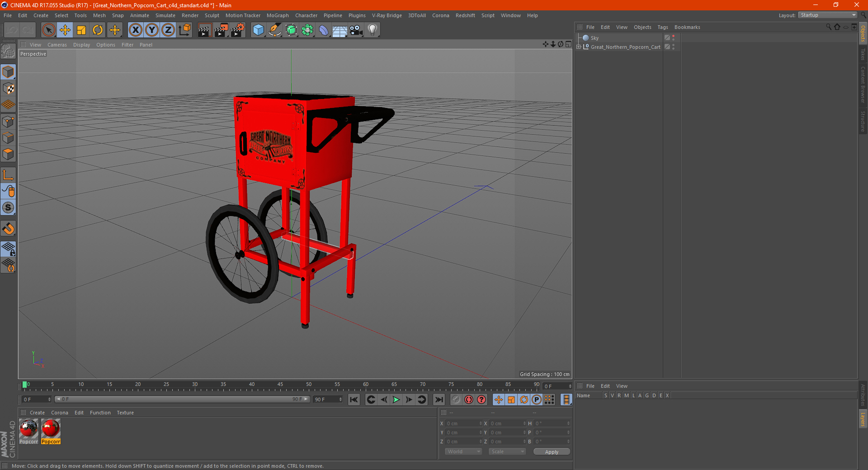Switch to Points mode

8,122
